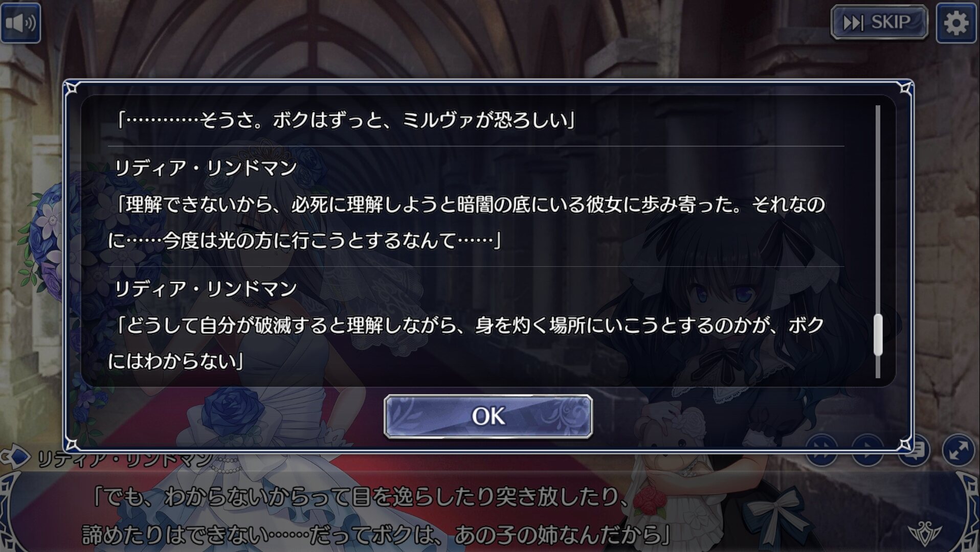Toggle fast-forward double-arrow button

(822, 450)
